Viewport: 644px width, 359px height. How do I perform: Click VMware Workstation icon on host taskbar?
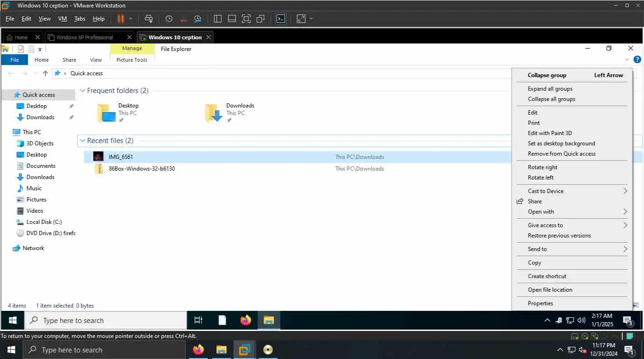244,350
